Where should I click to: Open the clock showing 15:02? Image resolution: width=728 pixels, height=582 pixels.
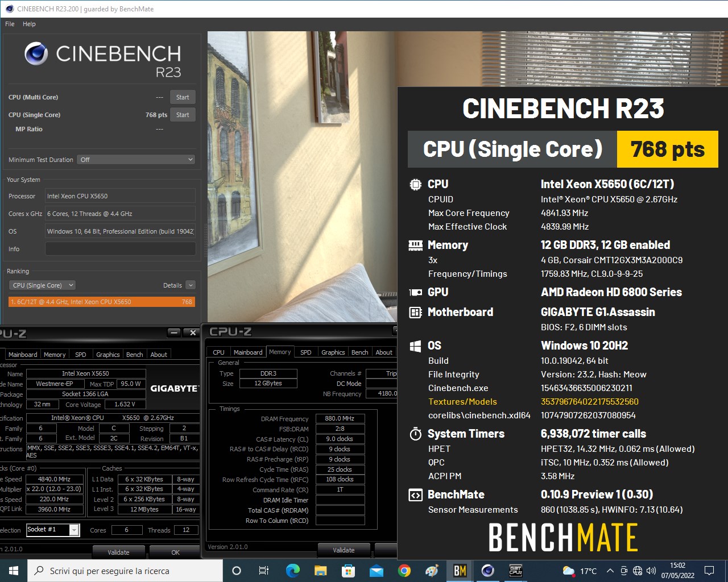point(677,571)
